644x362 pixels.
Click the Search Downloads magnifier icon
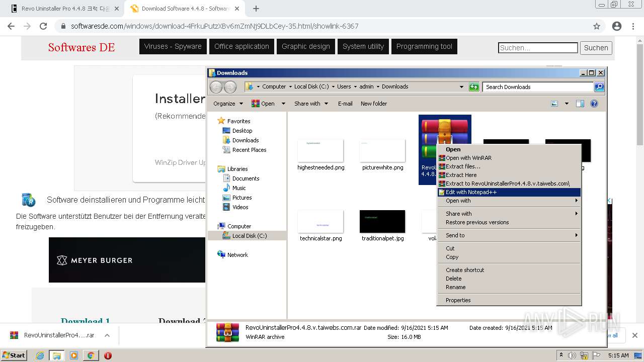pyautogui.click(x=599, y=87)
